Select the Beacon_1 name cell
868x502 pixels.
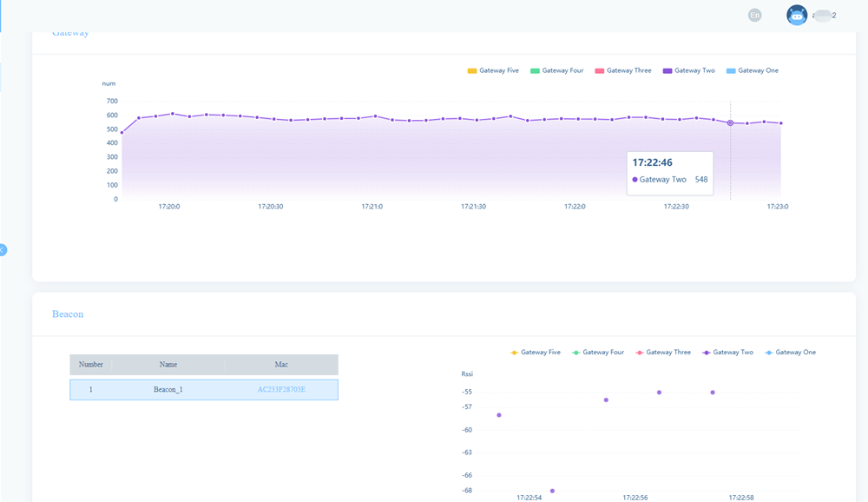pyautogui.click(x=168, y=390)
